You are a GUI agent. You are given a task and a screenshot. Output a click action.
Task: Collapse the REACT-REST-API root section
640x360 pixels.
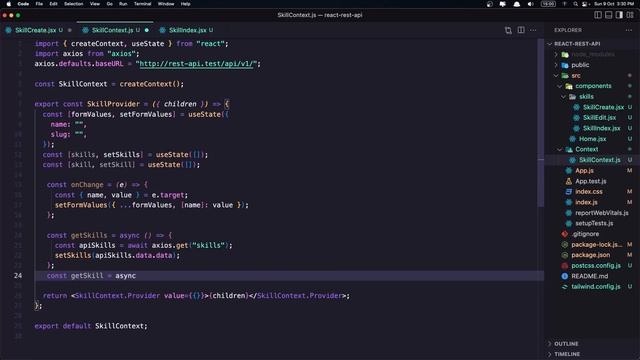(x=577, y=44)
